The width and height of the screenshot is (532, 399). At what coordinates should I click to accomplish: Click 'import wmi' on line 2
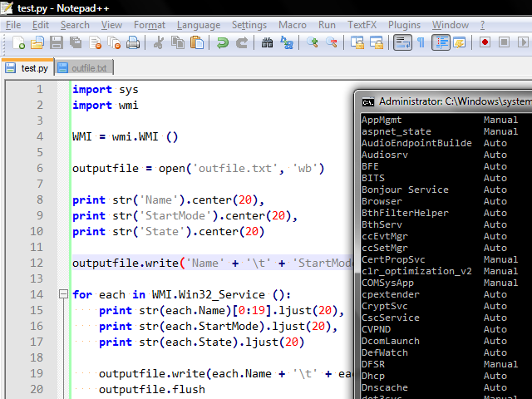106,106
